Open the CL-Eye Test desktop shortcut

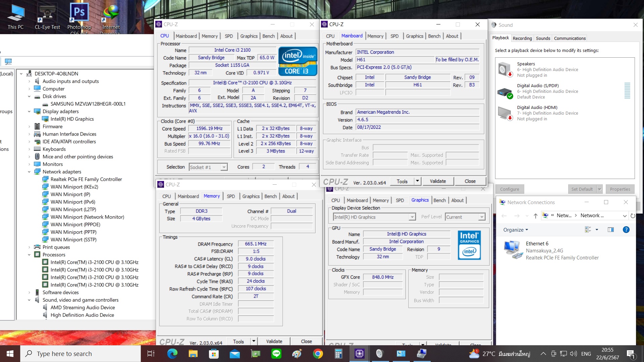tap(47, 17)
